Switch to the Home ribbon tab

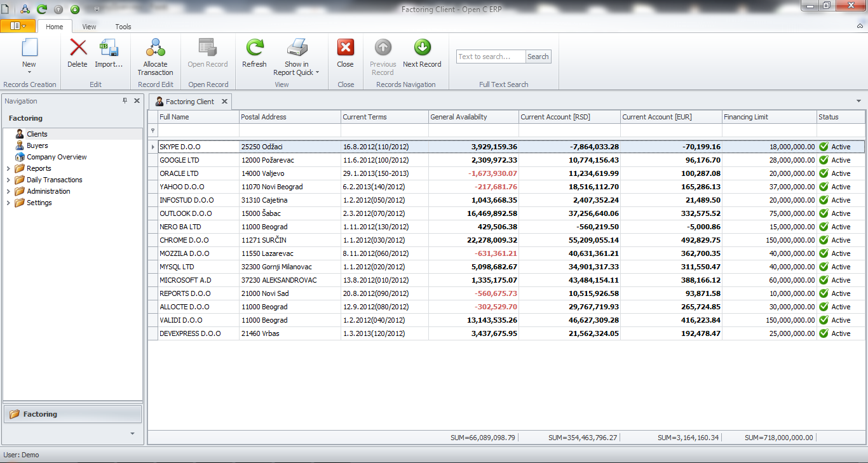(x=55, y=27)
